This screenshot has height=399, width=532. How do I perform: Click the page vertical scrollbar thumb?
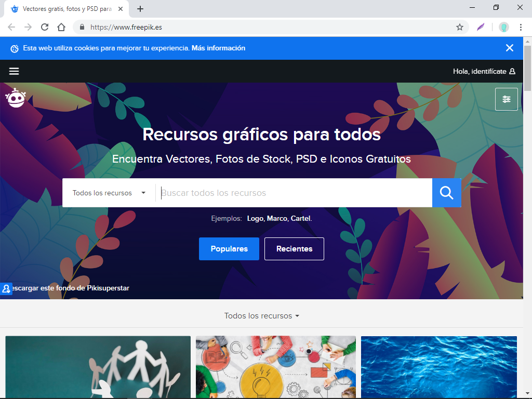(527, 68)
